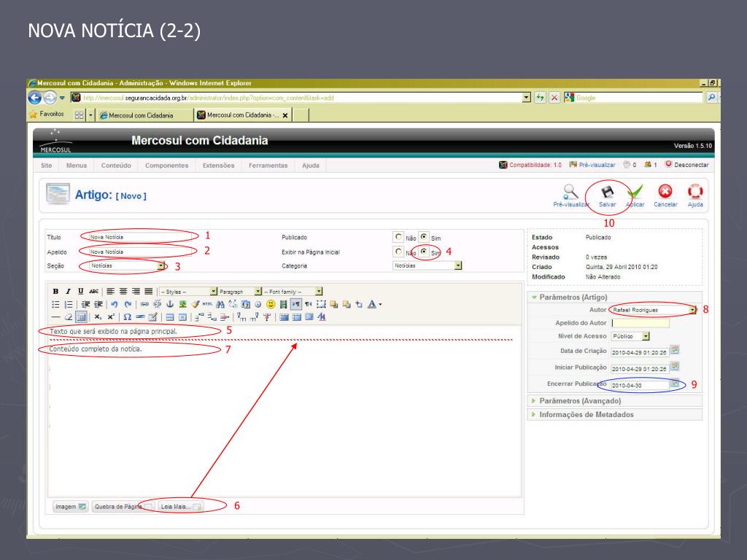Insert an ordered numbered list
The image size is (747, 560).
(x=68, y=304)
